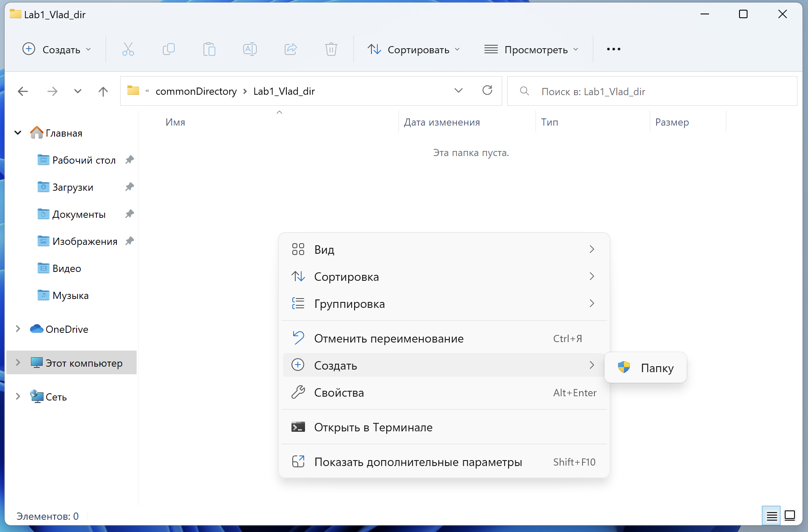Click the Cut scissors icon
This screenshot has width=808, height=532.
pyautogui.click(x=128, y=49)
